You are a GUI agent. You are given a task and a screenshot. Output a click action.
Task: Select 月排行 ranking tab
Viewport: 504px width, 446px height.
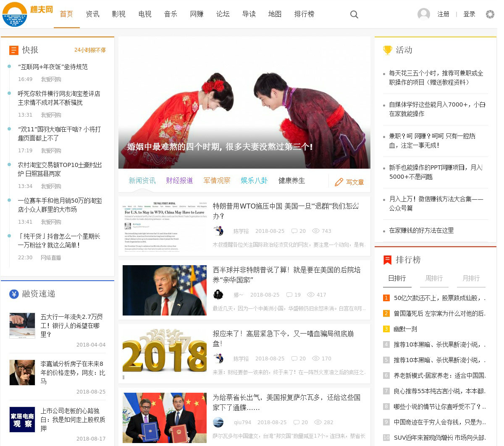coord(471,279)
